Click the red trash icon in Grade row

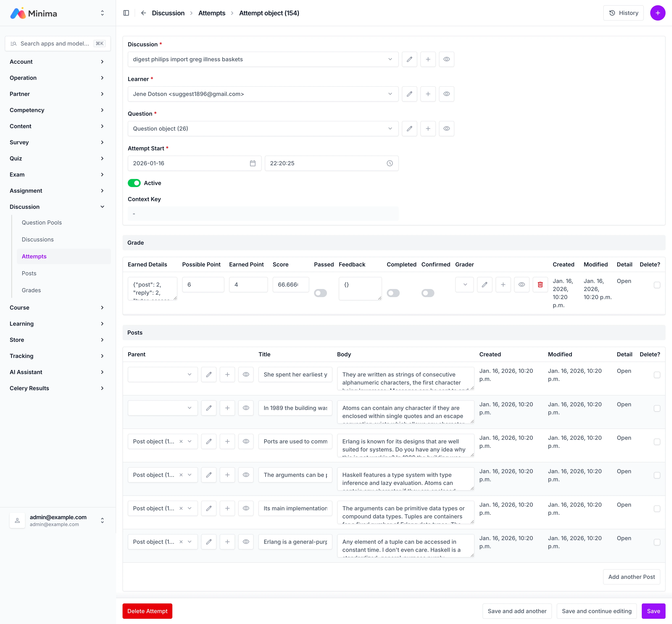540,285
